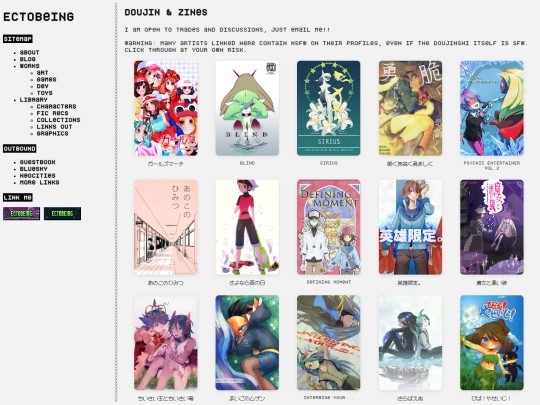This screenshot has height=405, width=540.
Task: Open the pink hallway あのこのひみつ cover
Action: [166, 227]
